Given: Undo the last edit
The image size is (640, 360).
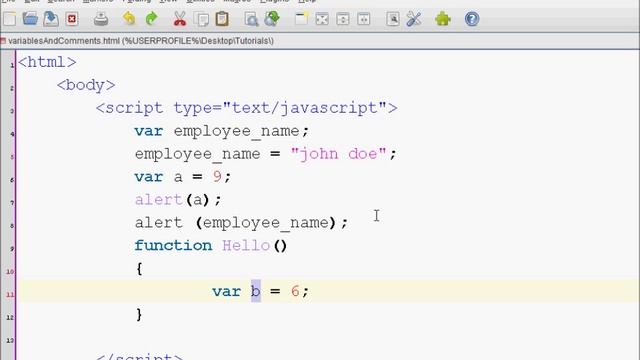Looking at the screenshot, I should point(129,19).
